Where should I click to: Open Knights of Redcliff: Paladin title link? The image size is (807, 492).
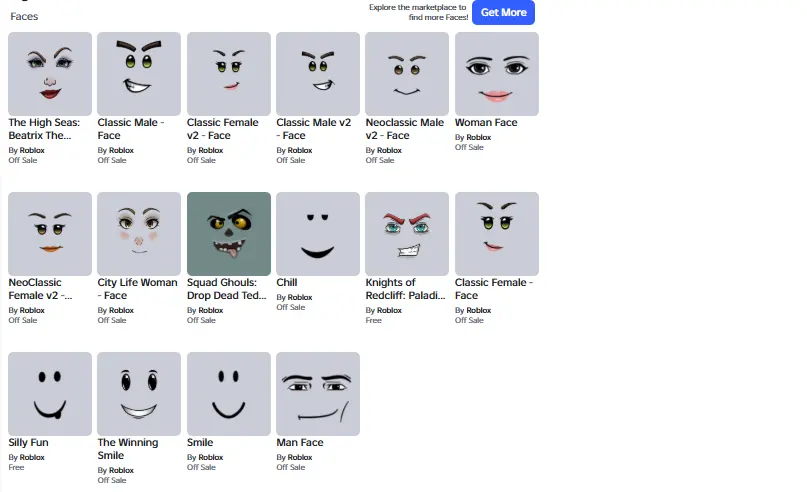coord(405,289)
